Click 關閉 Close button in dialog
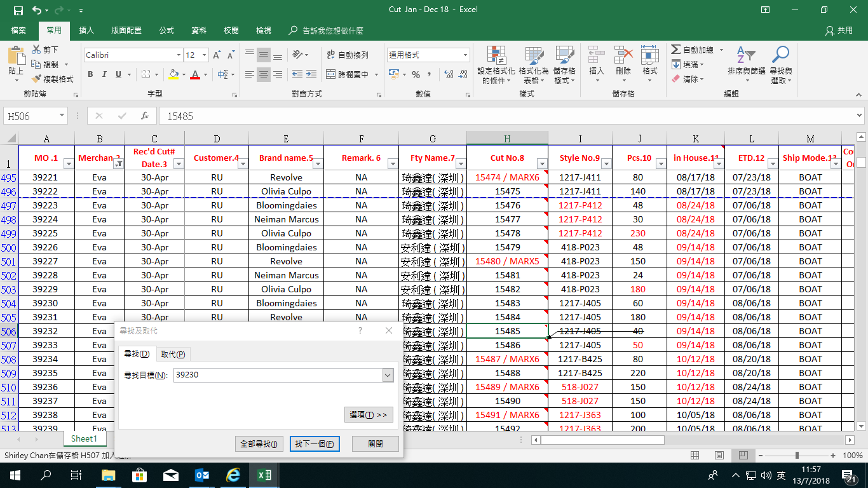The image size is (868, 488). [x=376, y=444]
